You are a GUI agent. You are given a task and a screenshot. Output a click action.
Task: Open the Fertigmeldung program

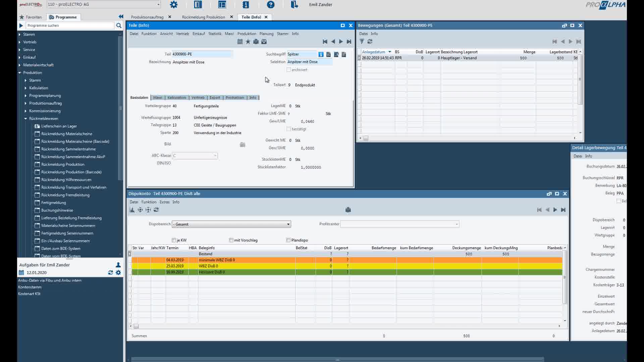click(x=53, y=203)
